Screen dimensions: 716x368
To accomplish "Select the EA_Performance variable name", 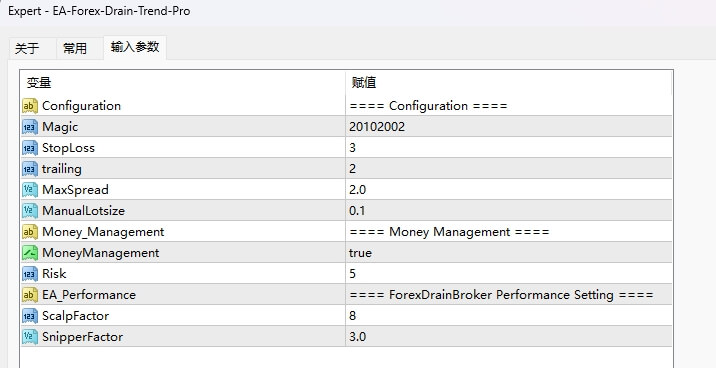I will click(89, 295).
